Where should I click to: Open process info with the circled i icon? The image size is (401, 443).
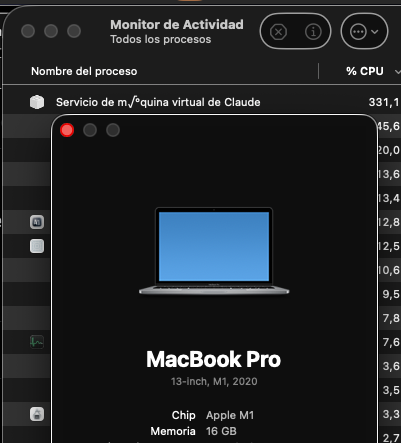[x=313, y=32]
